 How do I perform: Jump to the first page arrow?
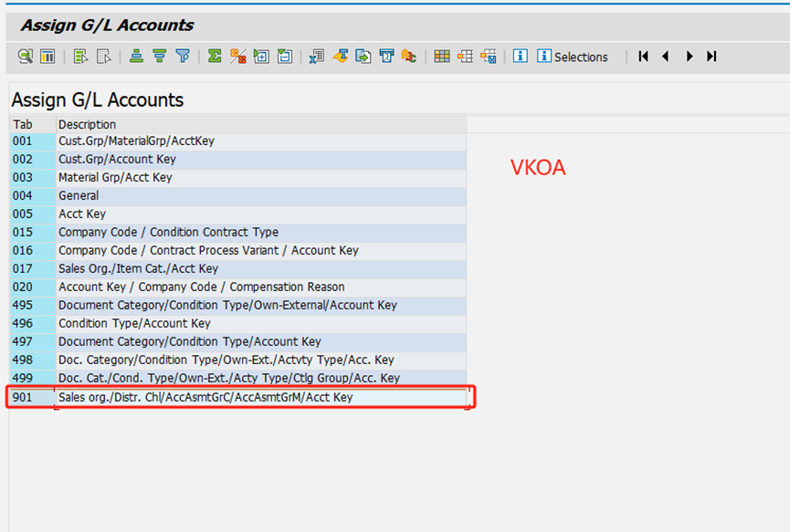tap(643, 57)
